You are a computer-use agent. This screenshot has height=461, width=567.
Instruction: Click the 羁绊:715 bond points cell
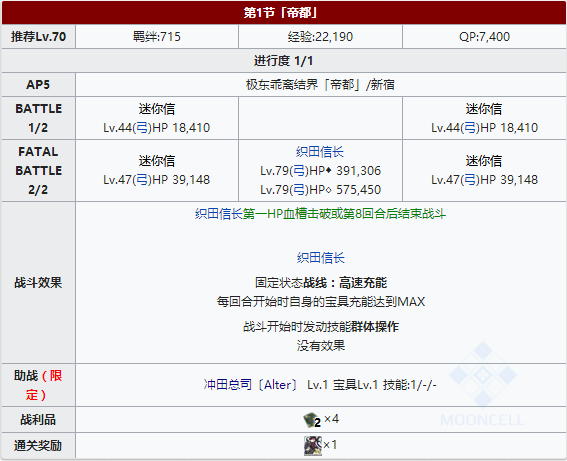[157, 37]
